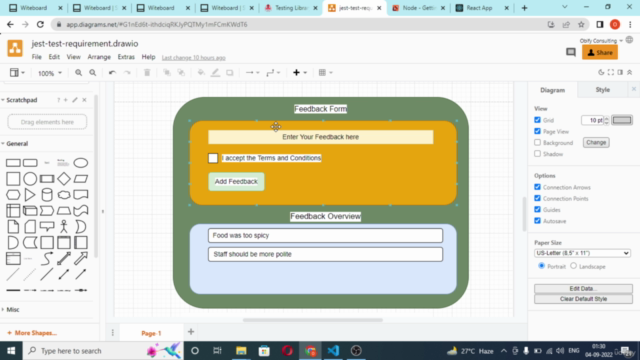This screenshot has width=640, height=360.
Task: Switch to the Style tab
Action: coord(602,90)
